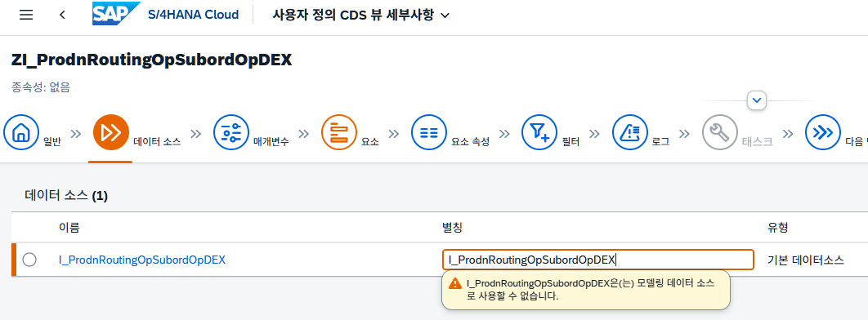868x320 pixels.
Task: Open the I_ProdnRoutingOpSubordOpDEX data source link
Action: [x=142, y=260]
